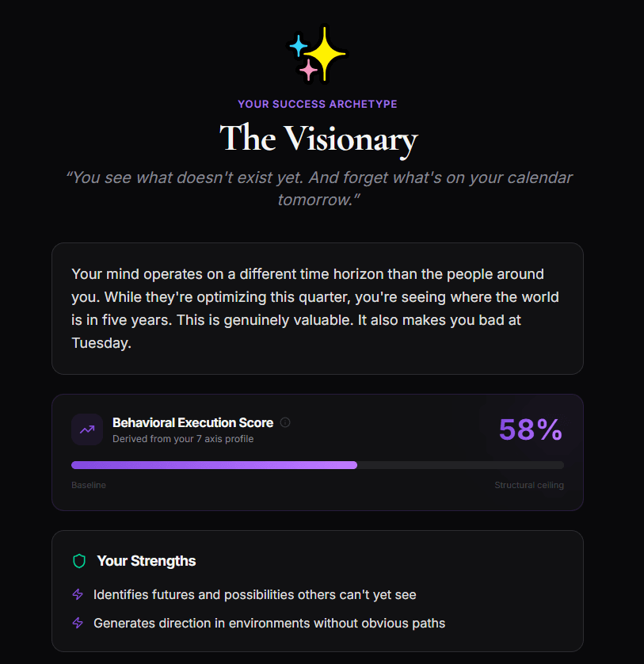Click the 'Derived from your 7 axis profile' text
This screenshot has height=664, width=644.
pyautogui.click(x=183, y=439)
